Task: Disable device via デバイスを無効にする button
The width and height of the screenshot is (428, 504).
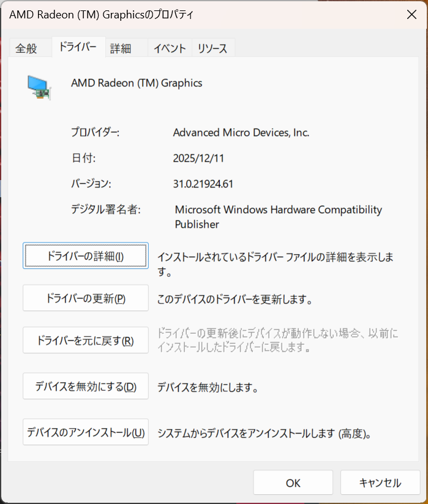Action: click(86, 386)
